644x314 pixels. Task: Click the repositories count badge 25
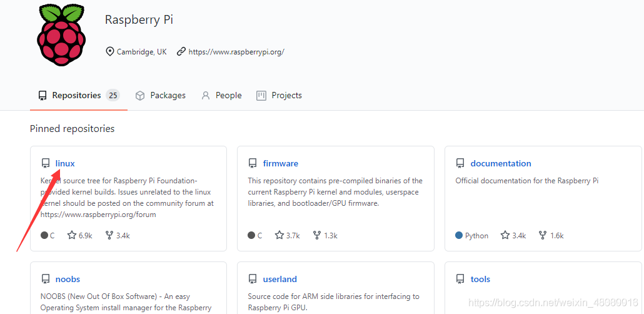click(113, 96)
